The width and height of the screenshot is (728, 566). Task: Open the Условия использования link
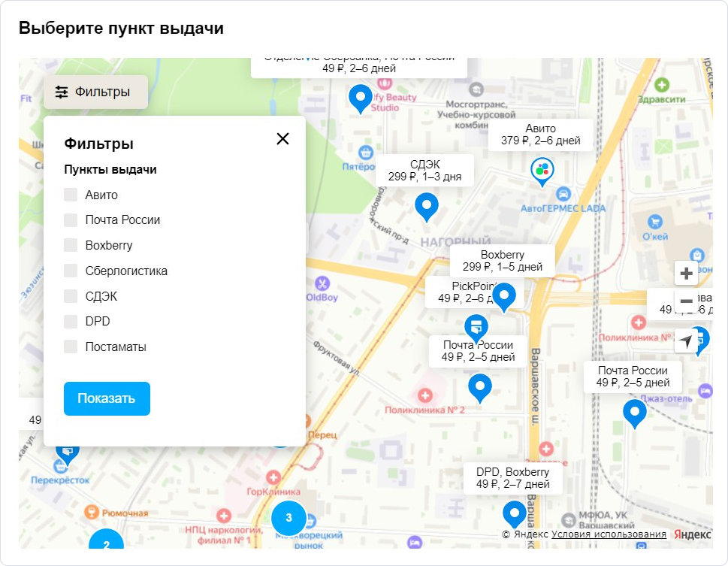pyautogui.click(x=609, y=534)
